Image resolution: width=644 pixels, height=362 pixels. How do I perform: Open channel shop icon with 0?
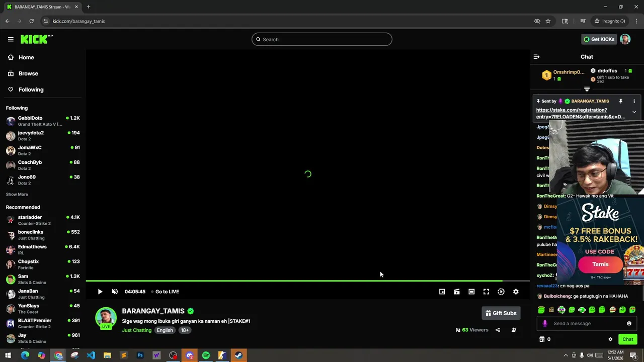545,339
